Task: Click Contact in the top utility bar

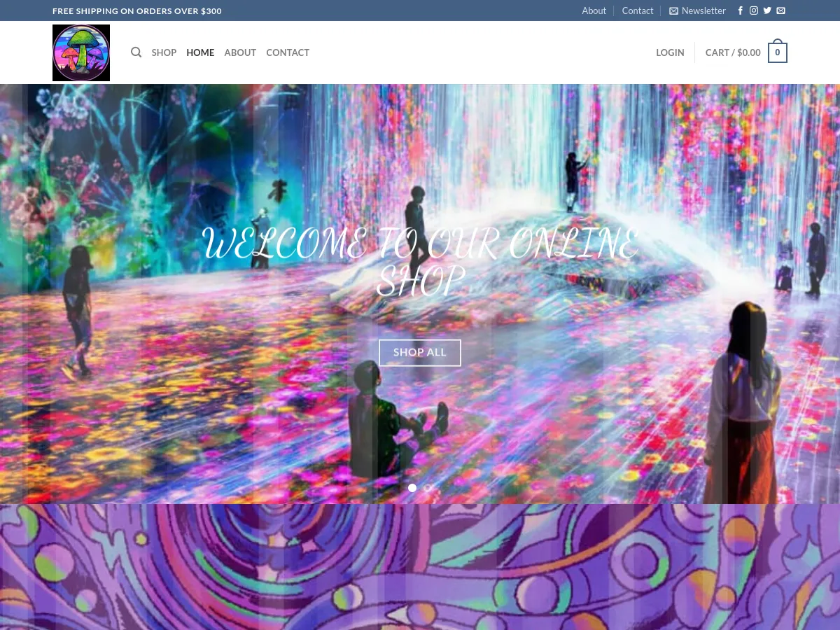Action: click(x=637, y=10)
